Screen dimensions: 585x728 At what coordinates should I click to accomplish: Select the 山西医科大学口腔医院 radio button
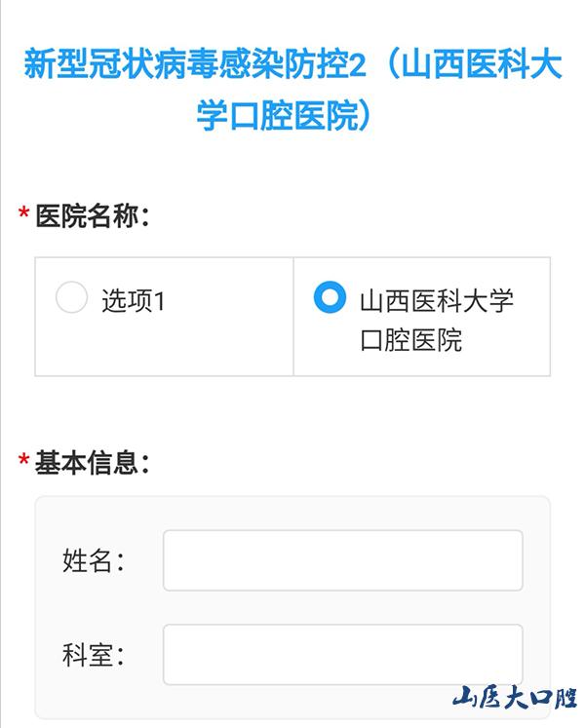(331, 298)
